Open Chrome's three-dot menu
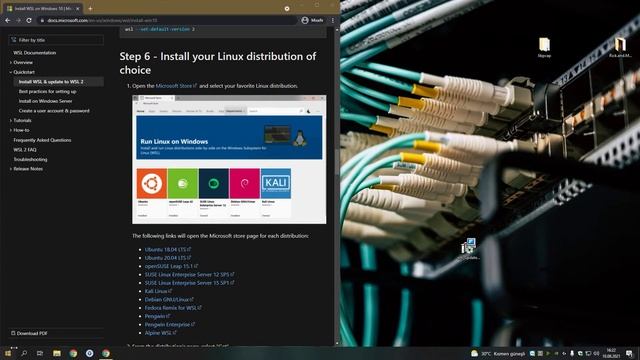Viewport: 640px width, 360px height. 333,20
